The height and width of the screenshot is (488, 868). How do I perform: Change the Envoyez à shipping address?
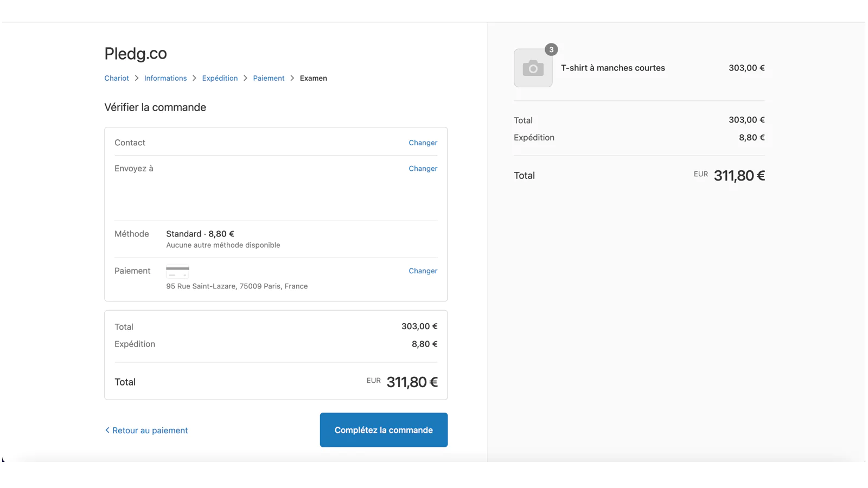click(x=423, y=169)
